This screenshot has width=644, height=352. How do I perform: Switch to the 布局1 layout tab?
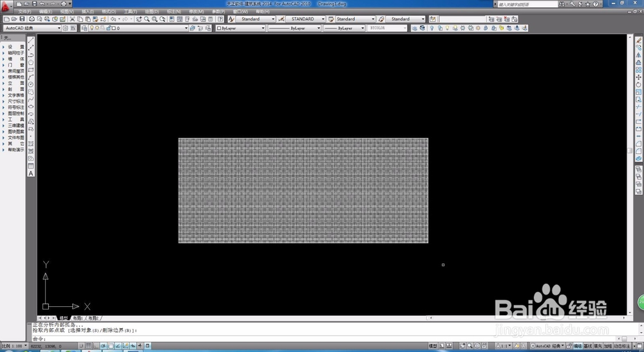coord(78,318)
